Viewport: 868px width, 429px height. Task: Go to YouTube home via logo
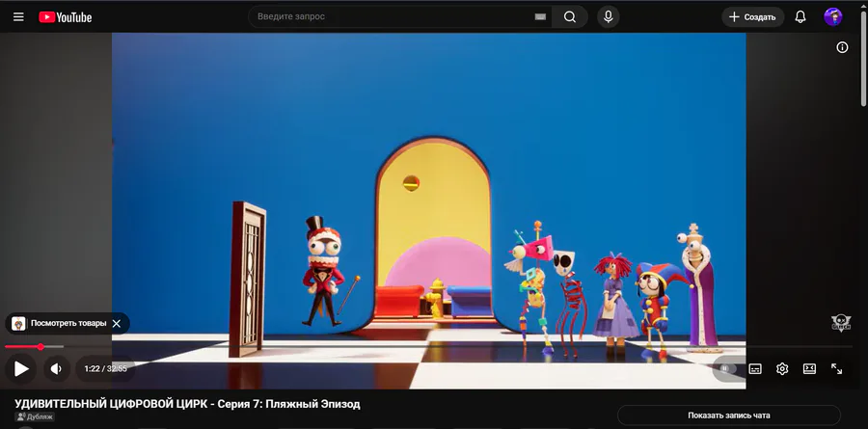(66, 17)
